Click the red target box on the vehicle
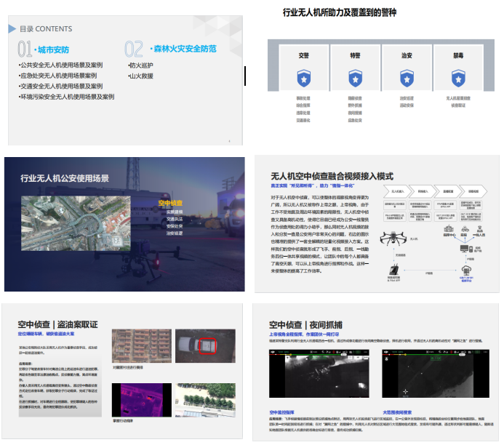504x445 pixels. click(208, 346)
